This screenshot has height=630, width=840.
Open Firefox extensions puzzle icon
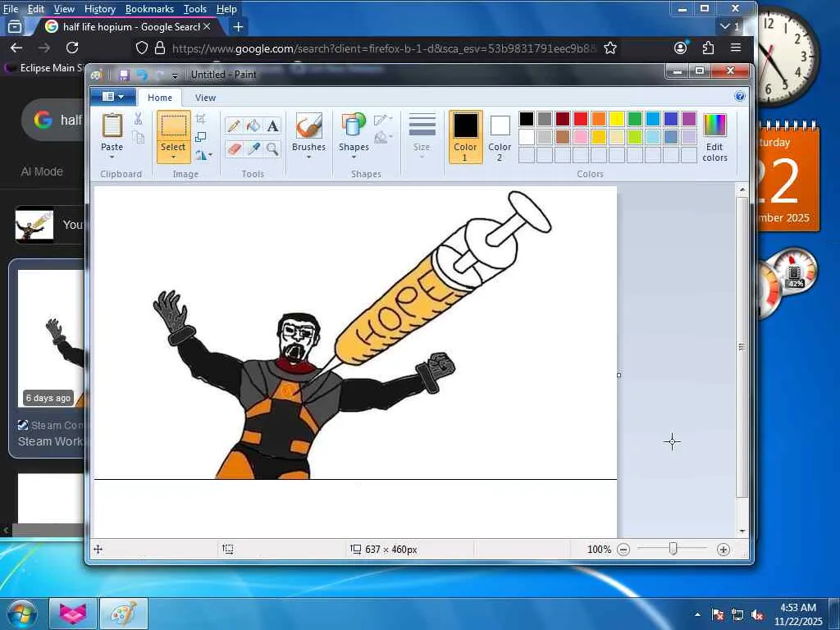[708, 48]
